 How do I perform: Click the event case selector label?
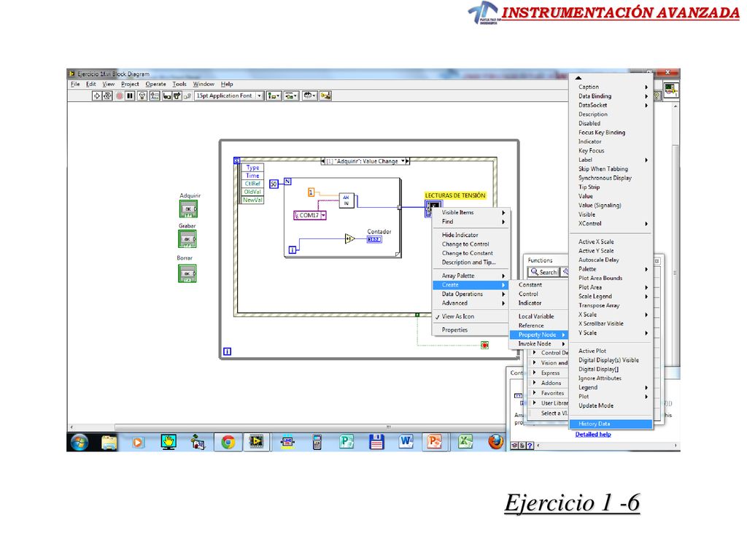[366, 161]
